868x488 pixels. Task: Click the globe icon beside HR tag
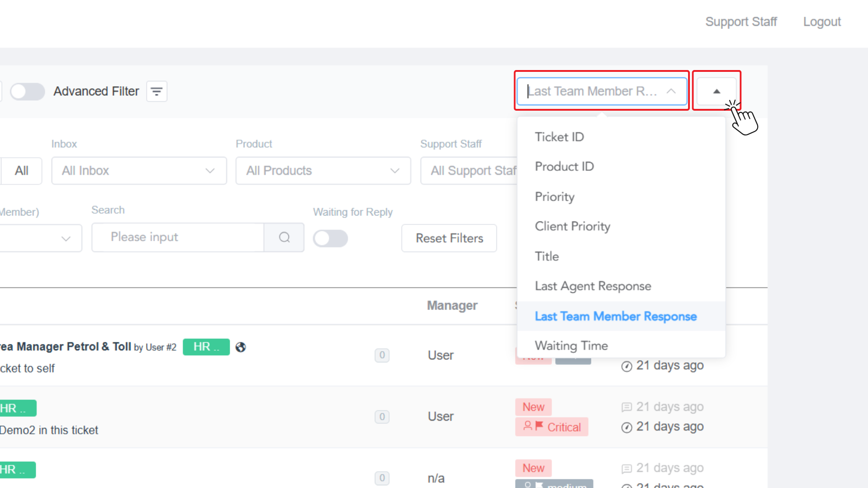point(241,347)
